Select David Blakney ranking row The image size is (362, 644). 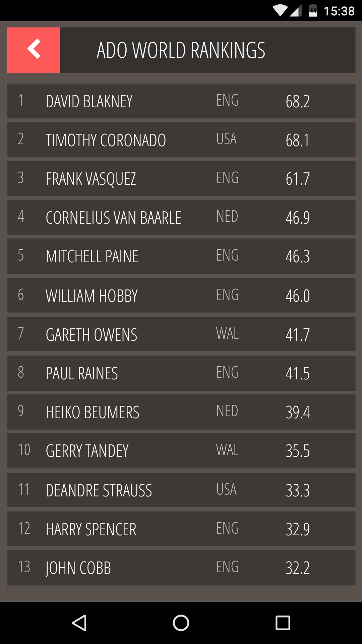coord(181,101)
